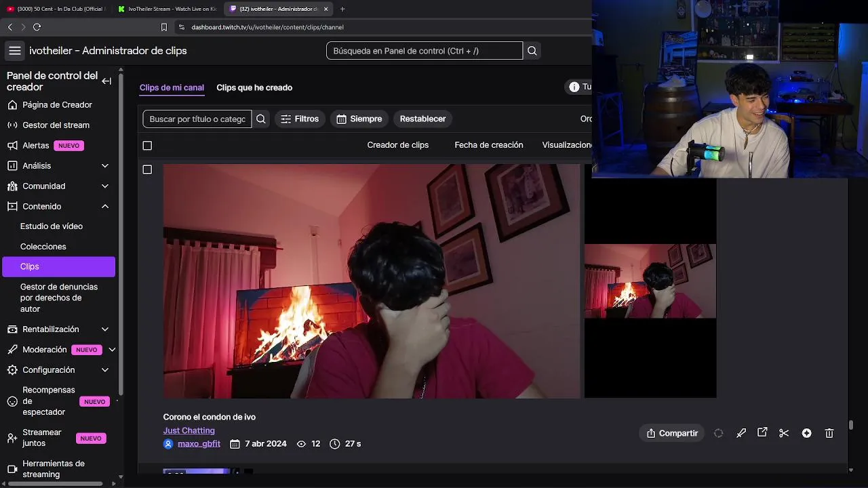Switch to Clips de mi canal tab
Viewport: 868px width, 488px height.
172,87
